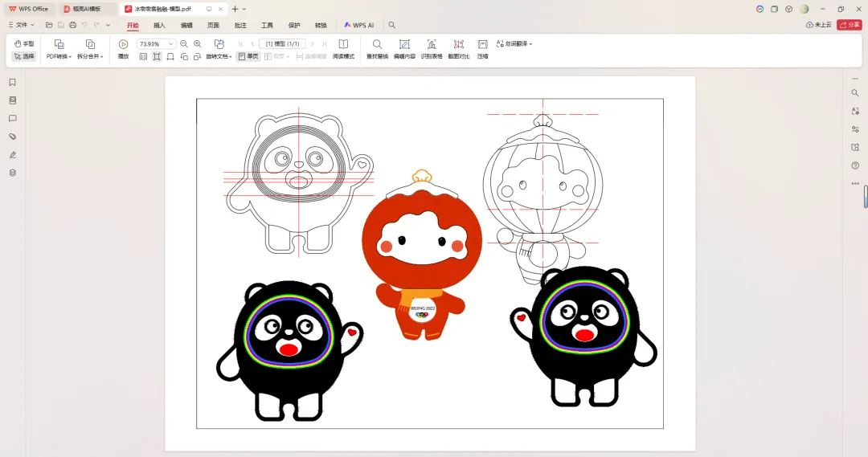Click the new tab plus button
The image size is (868, 457).
pyautogui.click(x=235, y=9)
